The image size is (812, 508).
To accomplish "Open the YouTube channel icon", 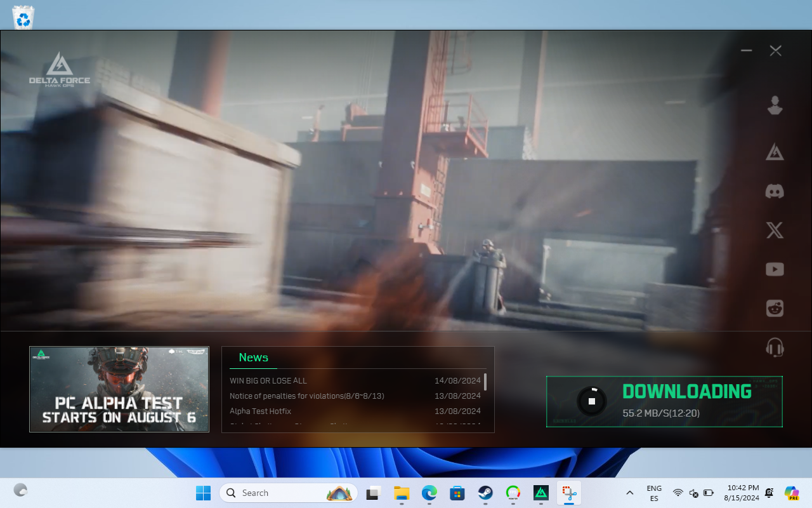I will 775,269.
